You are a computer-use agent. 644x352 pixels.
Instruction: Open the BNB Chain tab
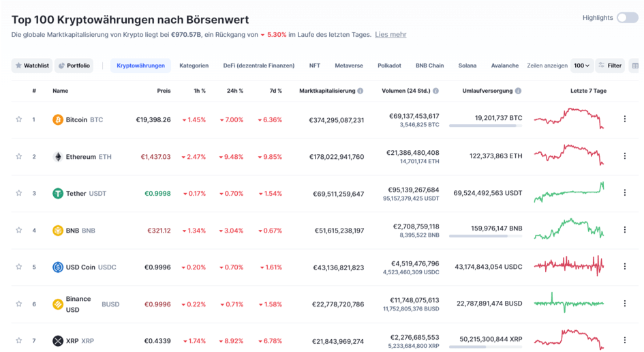429,65
